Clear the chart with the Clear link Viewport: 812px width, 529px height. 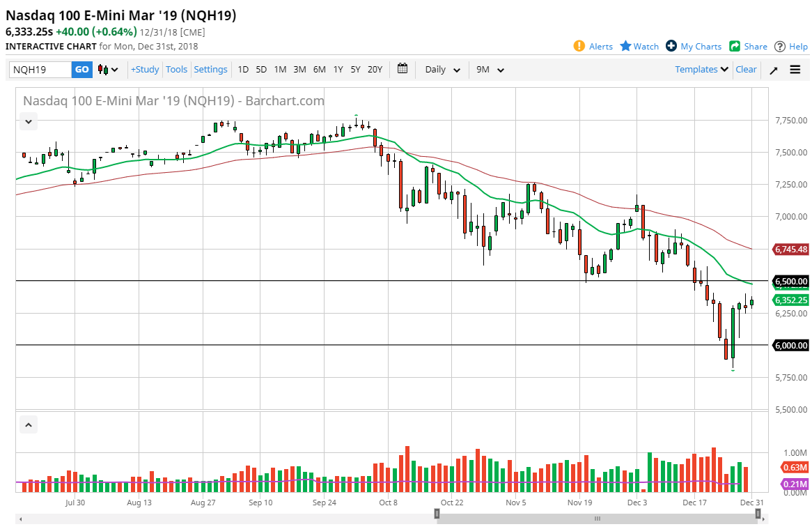[746, 69]
